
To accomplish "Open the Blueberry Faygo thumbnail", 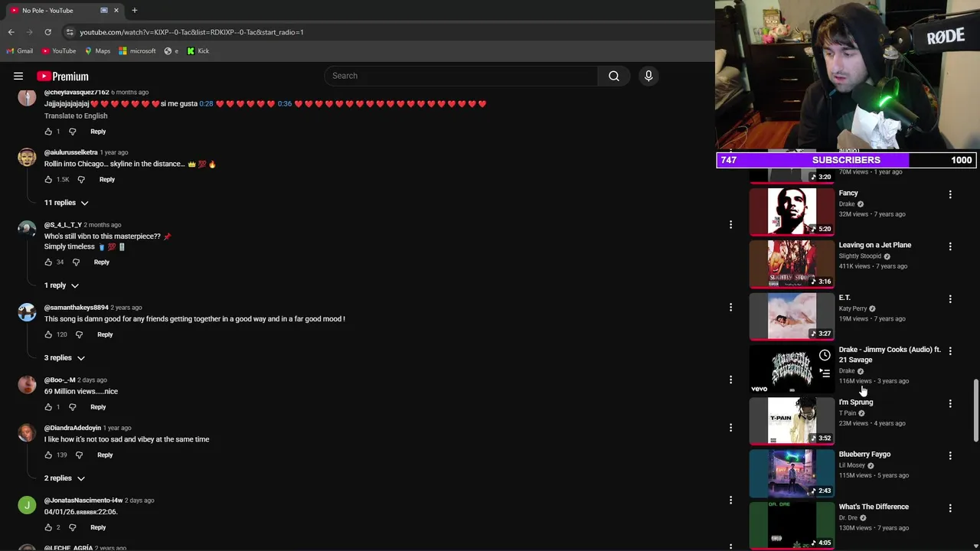I will coord(792,473).
